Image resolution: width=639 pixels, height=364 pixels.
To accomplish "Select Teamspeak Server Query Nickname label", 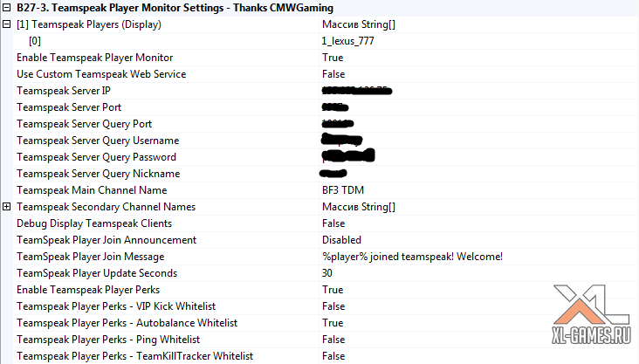I will pyautogui.click(x=99, y=174).
